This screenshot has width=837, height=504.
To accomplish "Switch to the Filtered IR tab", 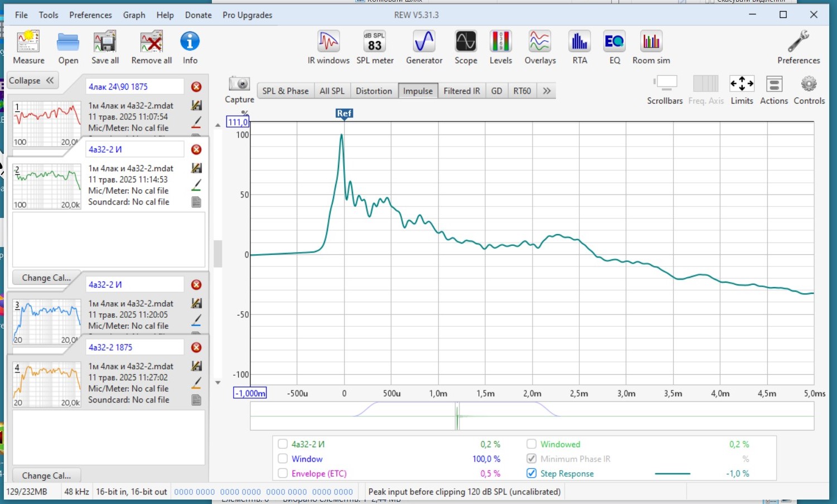I will coord(462,91).
